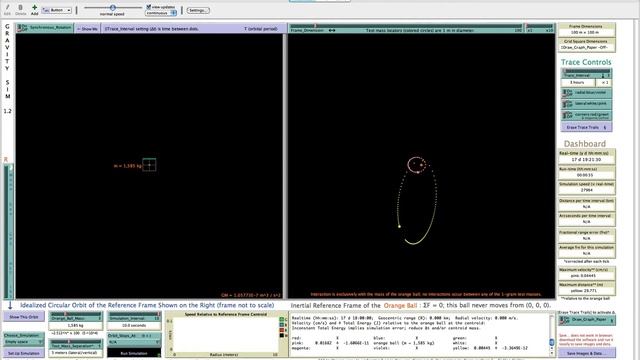Click the black pen legend swatch in plot
Viewport: 640px width, 360px height.
coord(282,335)
